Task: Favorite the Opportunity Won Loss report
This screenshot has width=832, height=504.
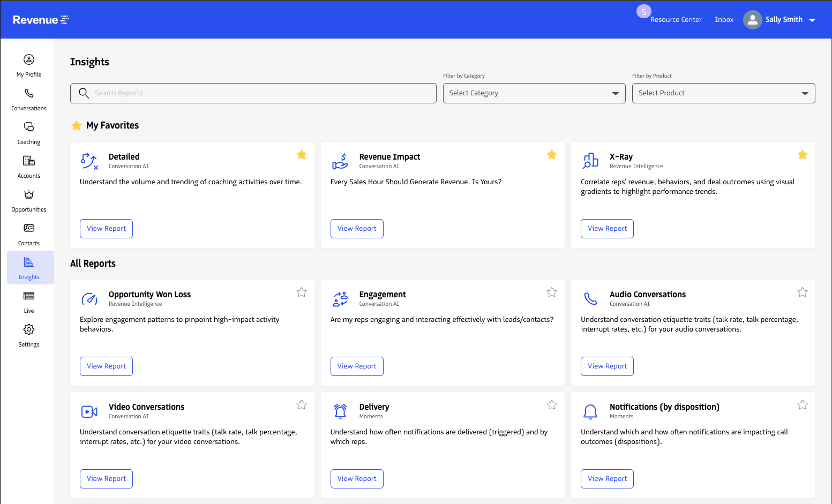Action: click(x=302, y=292)
